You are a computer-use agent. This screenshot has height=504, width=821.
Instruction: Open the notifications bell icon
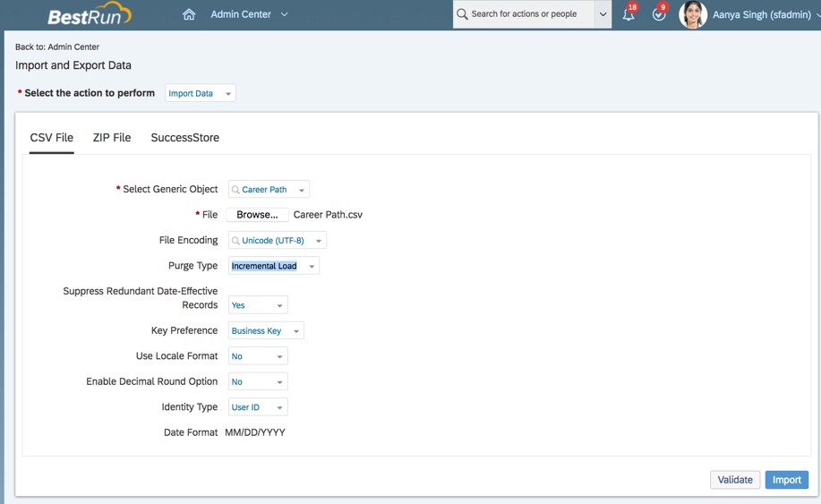pos(629,14)
